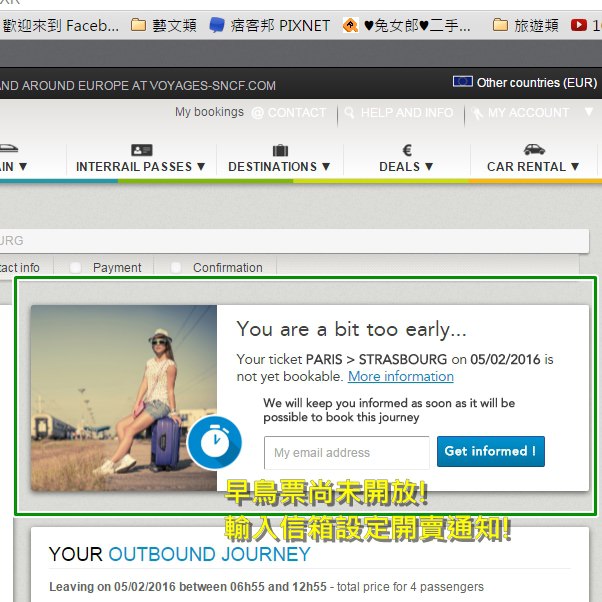Screen dimensions: 602x602
Task: Click the Destinations suitcase icon
Action: 280,150
